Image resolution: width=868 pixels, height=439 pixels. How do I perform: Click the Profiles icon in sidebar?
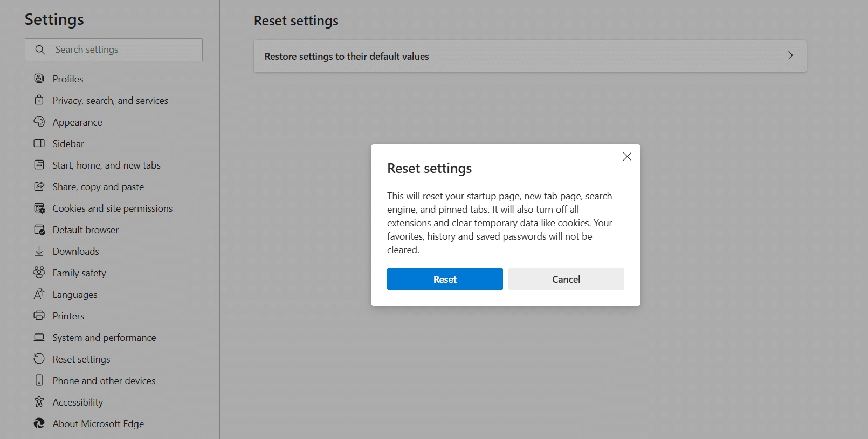tap(39, 79)
